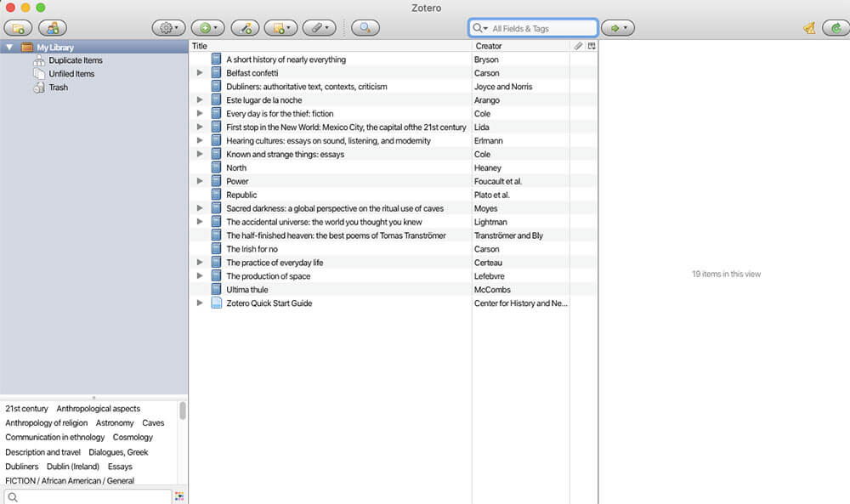Open the paperclip Add Attachment menu
Viewport: 850px width, 504px height.
point(320,28)
